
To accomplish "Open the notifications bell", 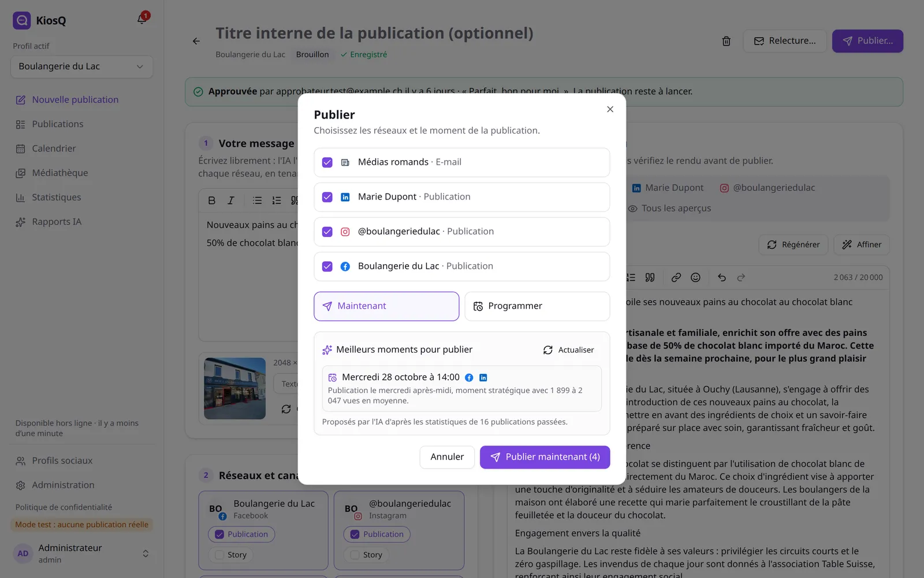I will (141, 19).
